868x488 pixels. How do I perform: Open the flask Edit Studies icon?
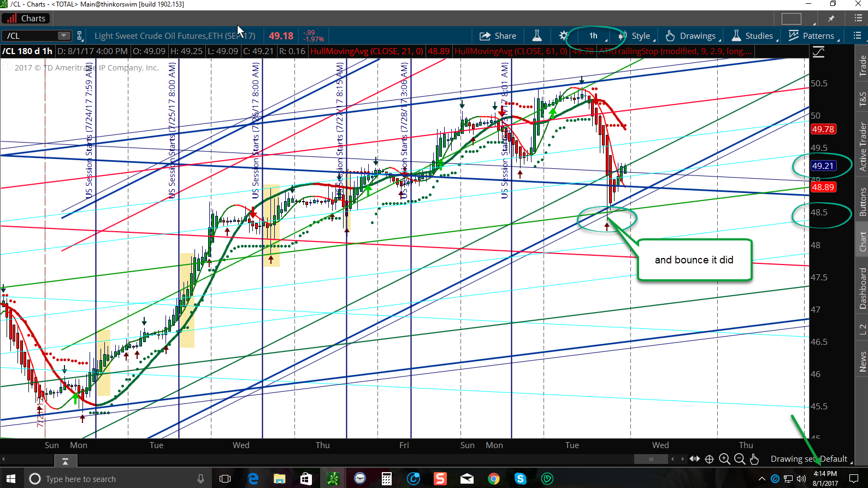(537, 36)
